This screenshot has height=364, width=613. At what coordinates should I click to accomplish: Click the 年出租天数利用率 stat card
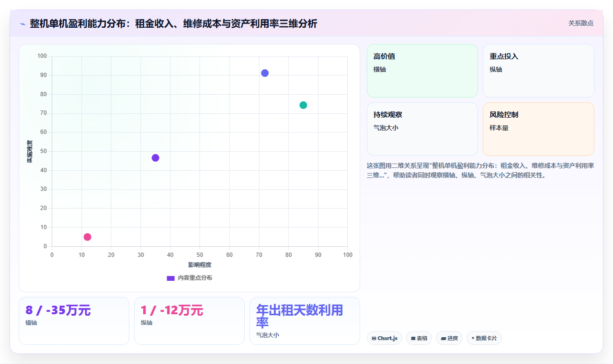click(305, 321)
